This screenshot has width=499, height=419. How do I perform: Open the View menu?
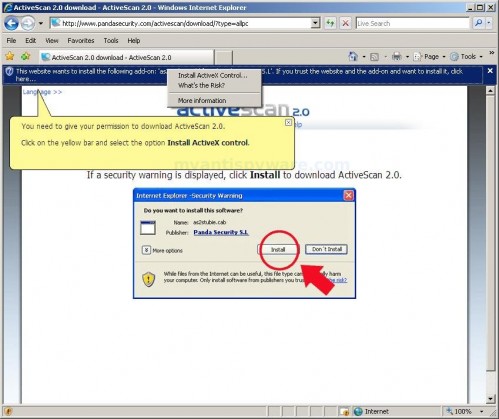point(52,41)
